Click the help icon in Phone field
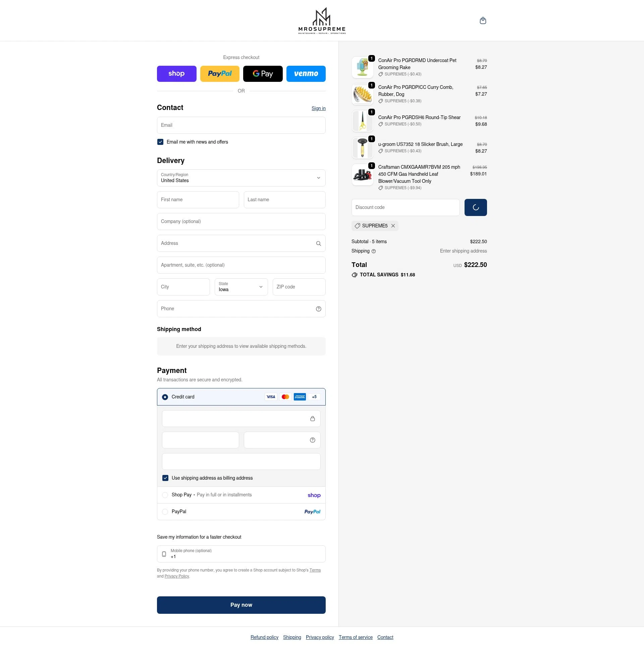644x648 pixels. 318,309
